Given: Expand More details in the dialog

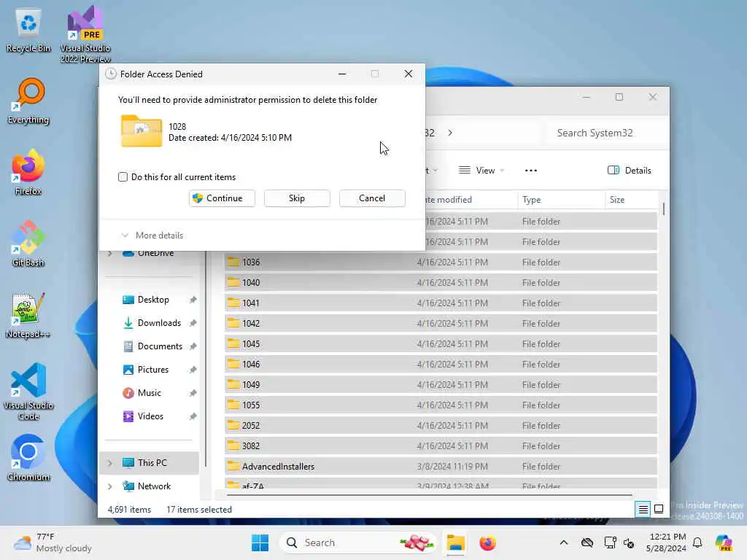Looking at the screenshot, I should [x=152, y=236].
